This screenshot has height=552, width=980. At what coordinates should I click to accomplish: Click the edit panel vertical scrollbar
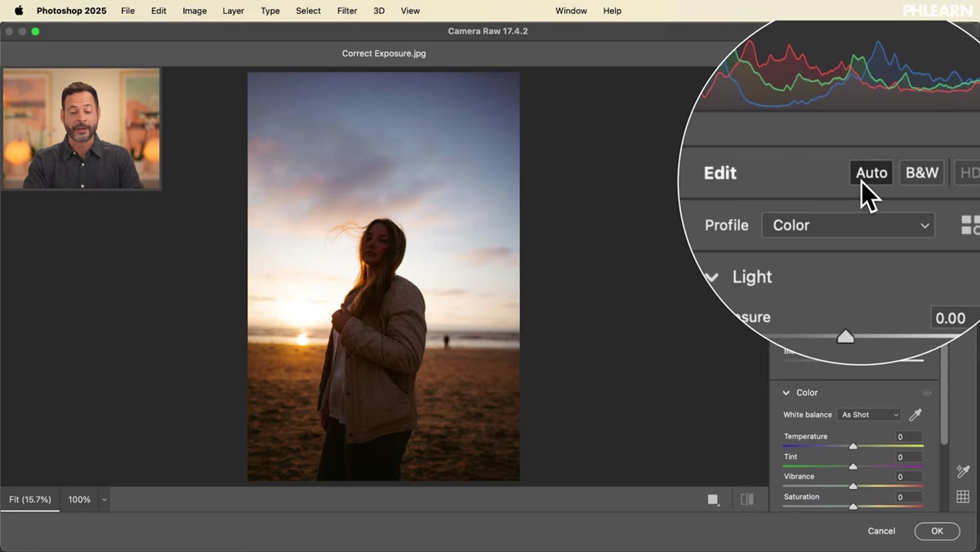tap(942, 396)
